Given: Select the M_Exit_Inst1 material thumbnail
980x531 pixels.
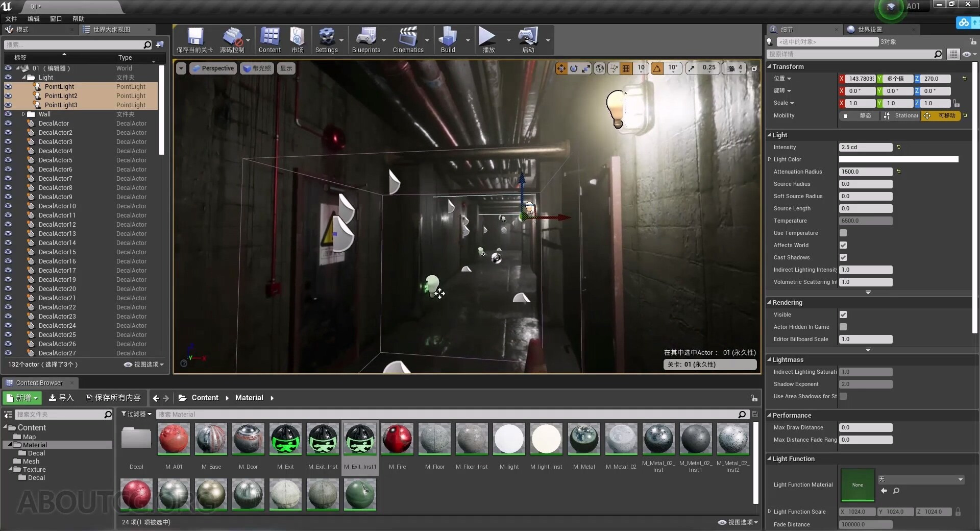Looking at the screenshot, I should [359, 439].
